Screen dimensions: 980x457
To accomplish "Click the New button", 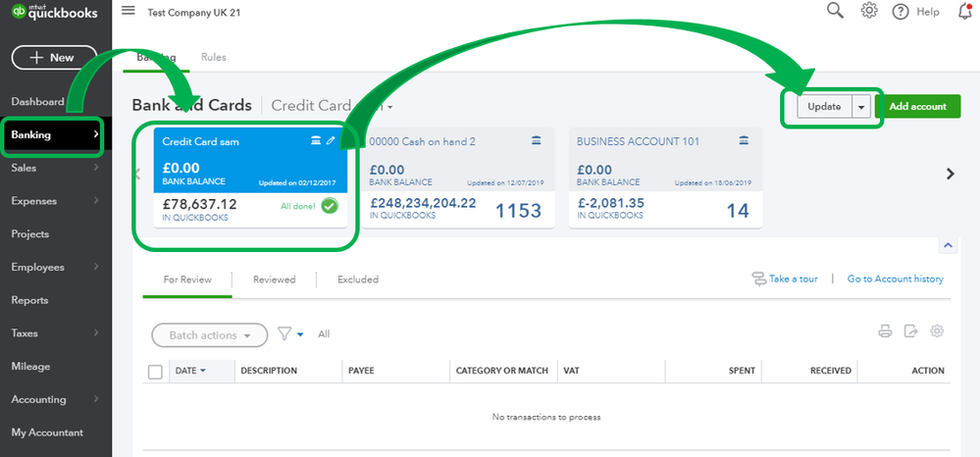I will pos(54,58).
